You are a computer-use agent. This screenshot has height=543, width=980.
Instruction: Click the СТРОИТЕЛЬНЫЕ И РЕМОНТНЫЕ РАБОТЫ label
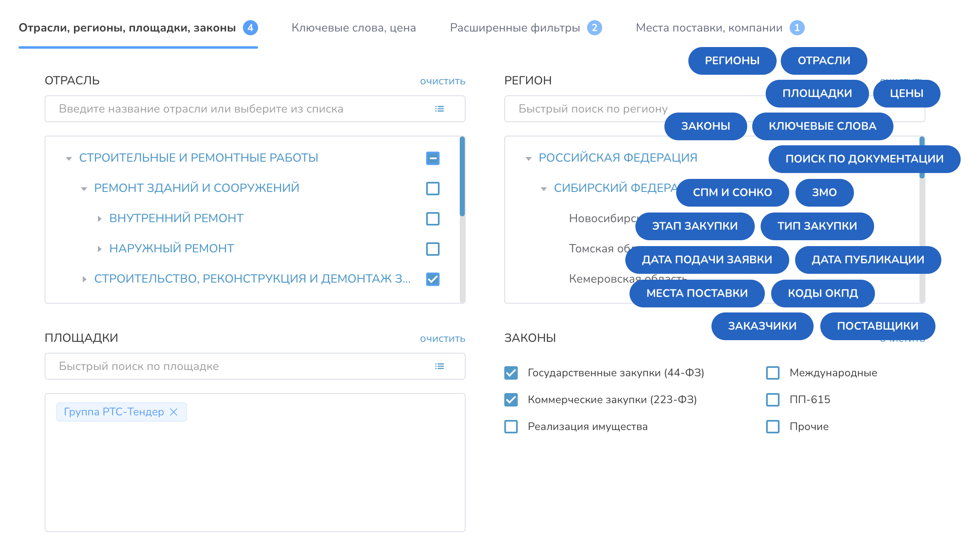point(198,158)
